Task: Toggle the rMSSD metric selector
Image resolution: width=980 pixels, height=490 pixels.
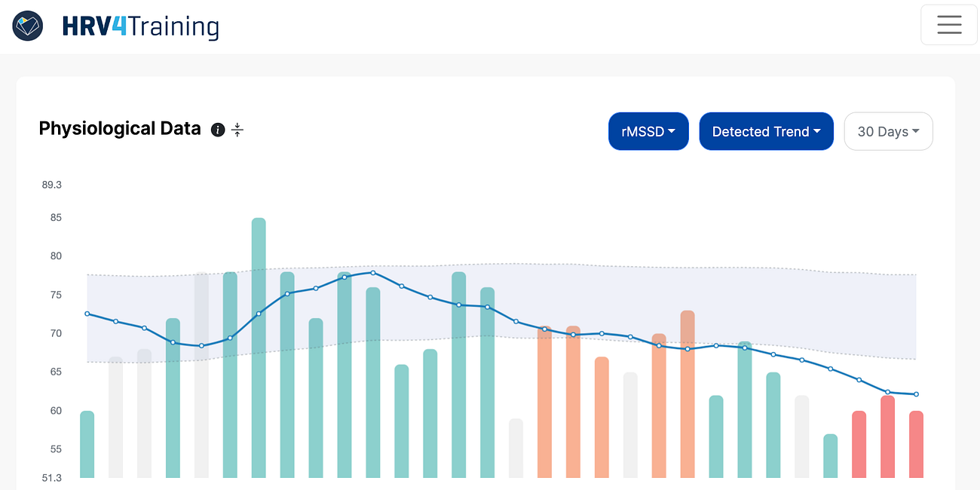Action: click(x=648, y=131)
